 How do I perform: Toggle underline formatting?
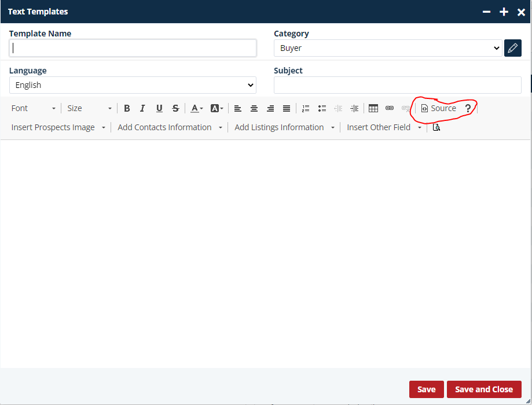pyautogui.click(x=159, y=108)
